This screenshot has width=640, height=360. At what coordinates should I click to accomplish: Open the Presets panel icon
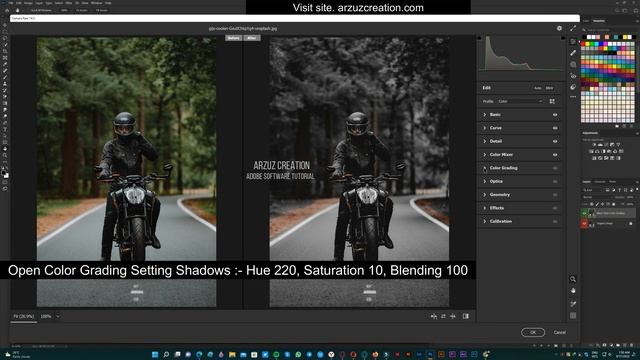tap(573, 87)
